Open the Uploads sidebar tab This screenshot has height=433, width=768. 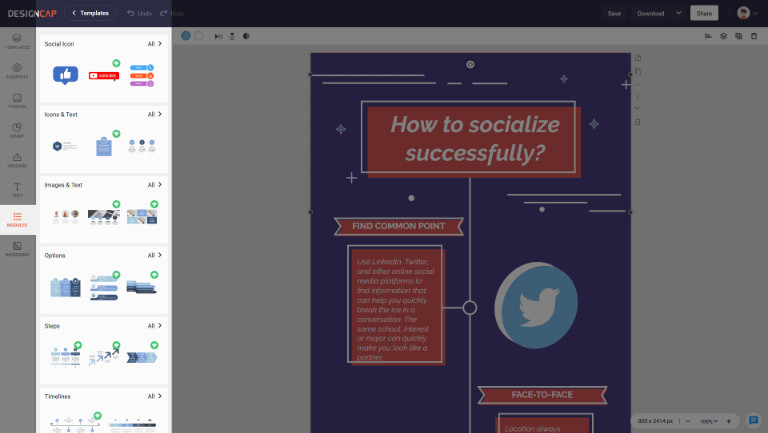click(x=17, y=160)
